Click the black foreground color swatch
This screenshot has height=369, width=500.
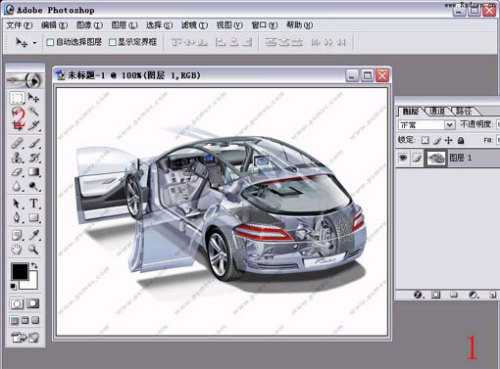[x=20, y=271]
